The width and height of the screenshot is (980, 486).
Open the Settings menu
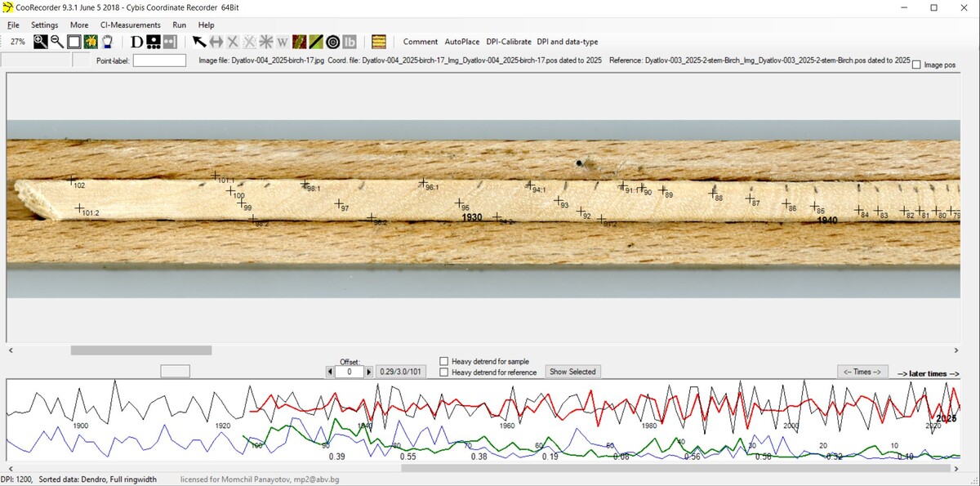(45, 25)
